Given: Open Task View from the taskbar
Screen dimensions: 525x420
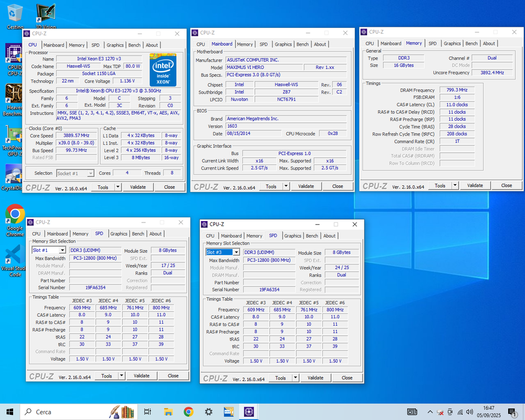Looking at the screenshot, I should pyautogui.click(x=148, y=412).
